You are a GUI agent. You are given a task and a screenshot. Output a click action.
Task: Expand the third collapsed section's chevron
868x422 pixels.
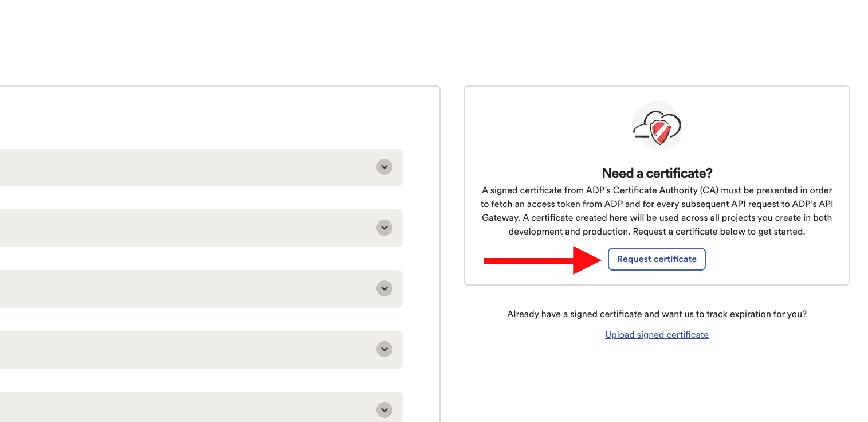384,288
